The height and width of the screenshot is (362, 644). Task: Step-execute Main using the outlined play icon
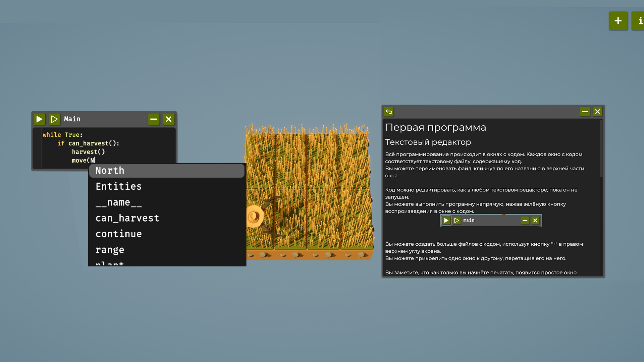pyautogui.click(x=54, y=119)
